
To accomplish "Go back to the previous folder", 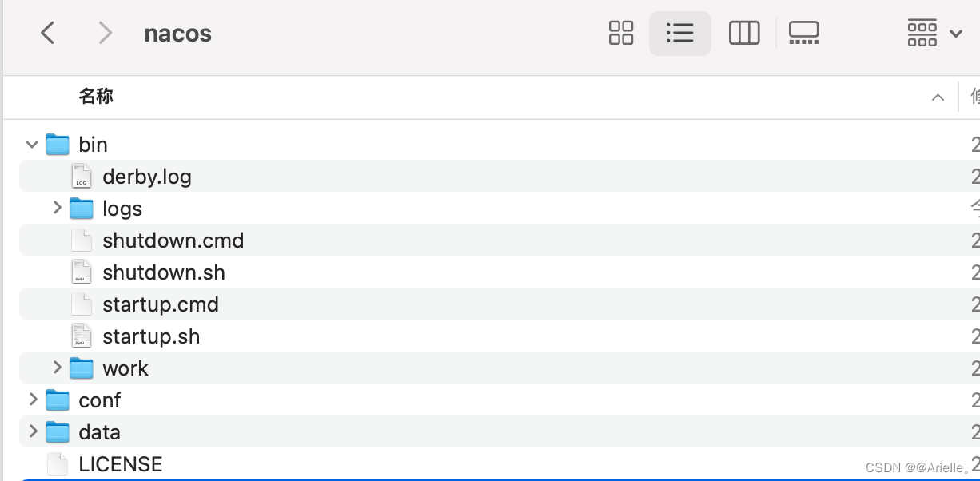I will tap(48, 34).
